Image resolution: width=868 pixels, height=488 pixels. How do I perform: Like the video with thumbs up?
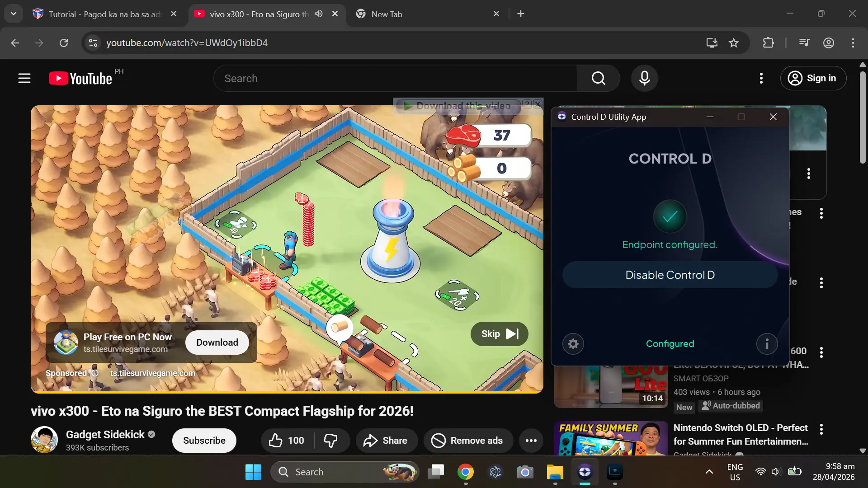click(286, 441)
